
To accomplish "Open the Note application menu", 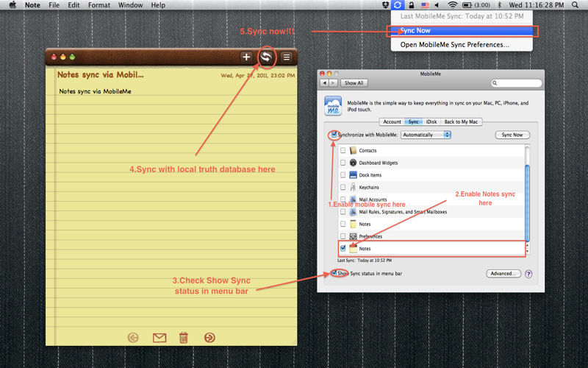I will point(32,5).
